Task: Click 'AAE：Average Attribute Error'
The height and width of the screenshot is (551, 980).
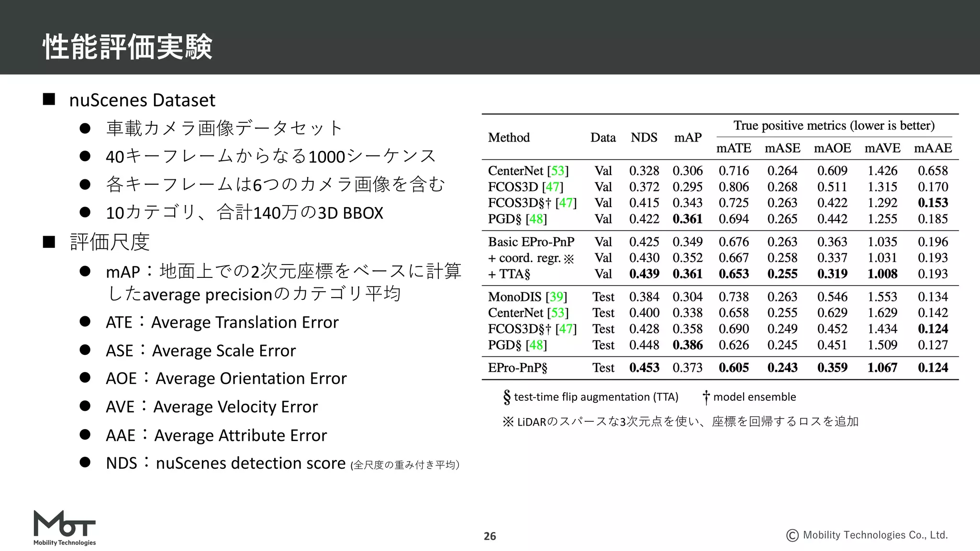Action: click(x=216, y=435)
